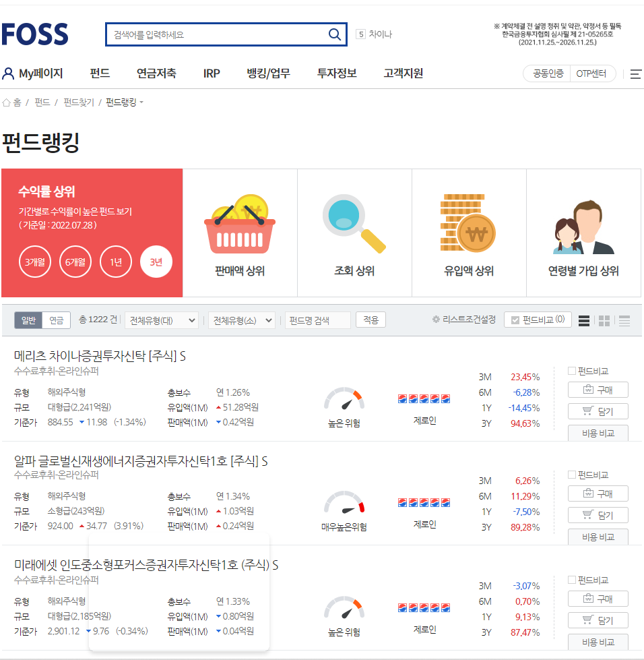Select the 3년 period circle
The height and width of the screenshot is (660, 644).
coord(156,262)
